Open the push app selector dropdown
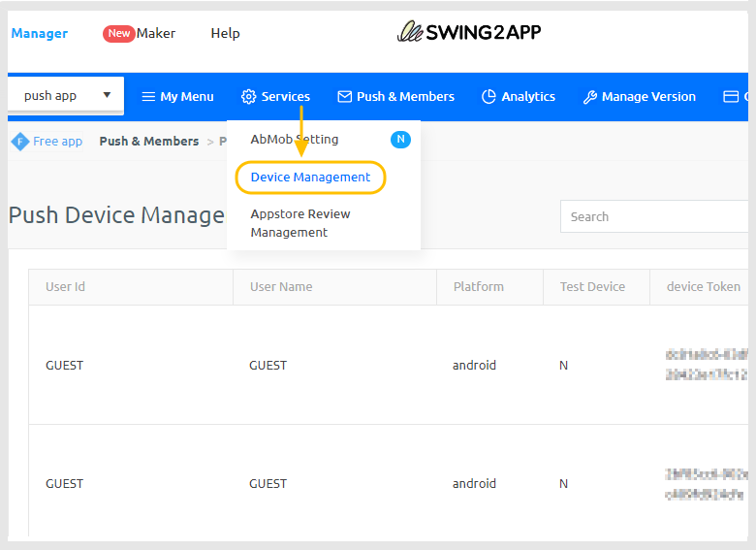Viewport: 756px width, 550px height. click(66, 95)
